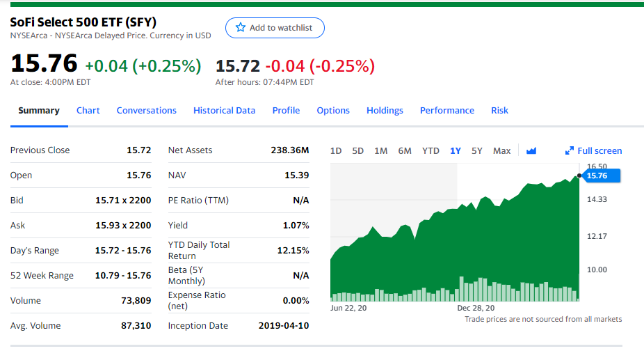Click the Net Assets value 238.36M
Screen dimensions: 644x351
pos(290,150)
